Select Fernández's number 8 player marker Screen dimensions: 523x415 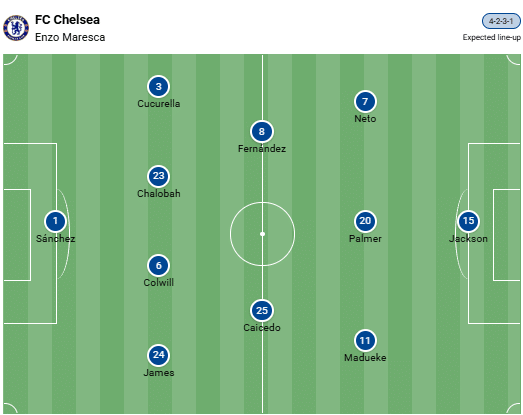(262, 131)
